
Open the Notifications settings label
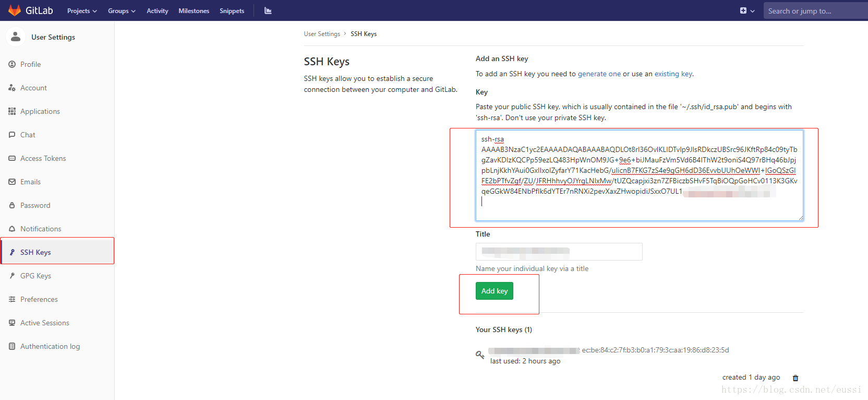click(41, 229)
